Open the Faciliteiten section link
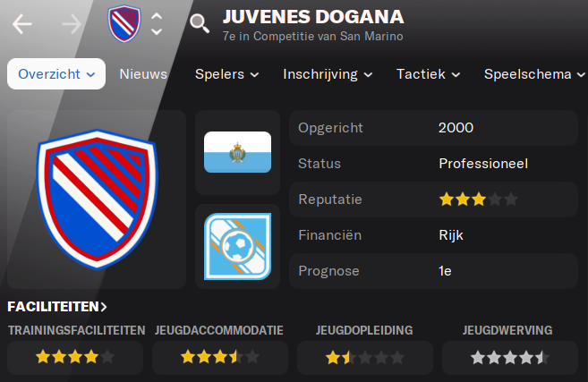588x382 pixels. coord(57,307)
